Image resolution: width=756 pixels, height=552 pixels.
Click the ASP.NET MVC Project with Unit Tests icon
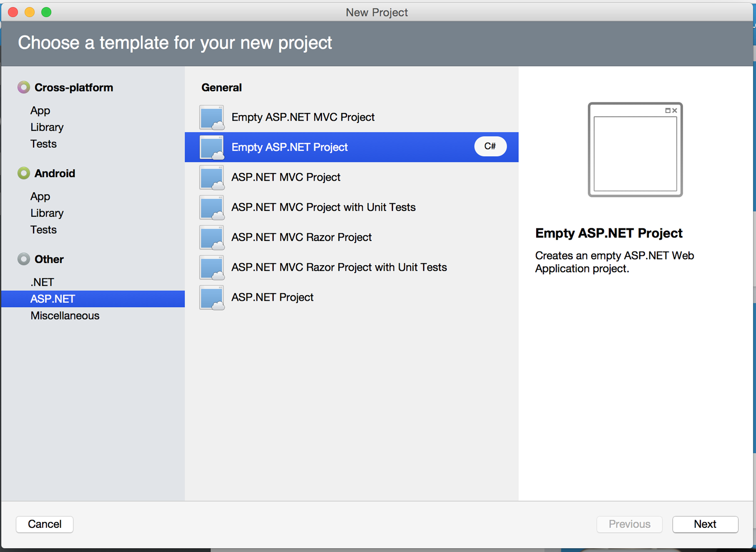pos(212,207)
